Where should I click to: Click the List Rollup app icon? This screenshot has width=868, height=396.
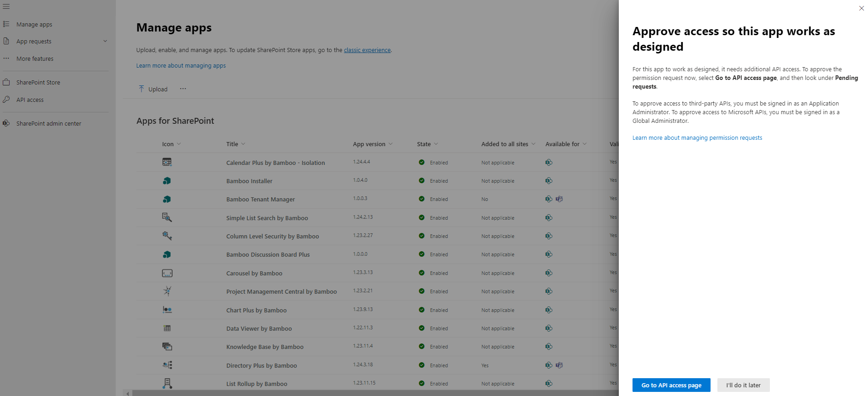(167, 383)
